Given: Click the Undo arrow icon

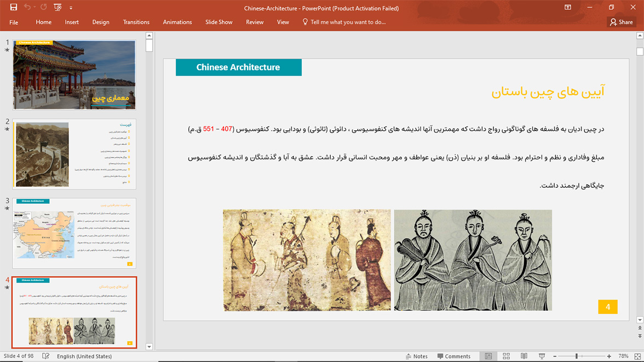Looking at the screenshot, I should [x=27, y=8].
